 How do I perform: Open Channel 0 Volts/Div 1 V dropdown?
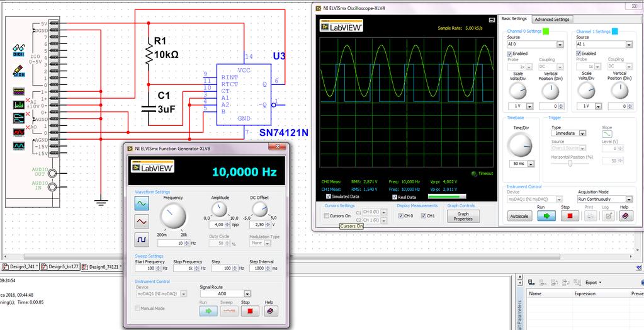529,106
